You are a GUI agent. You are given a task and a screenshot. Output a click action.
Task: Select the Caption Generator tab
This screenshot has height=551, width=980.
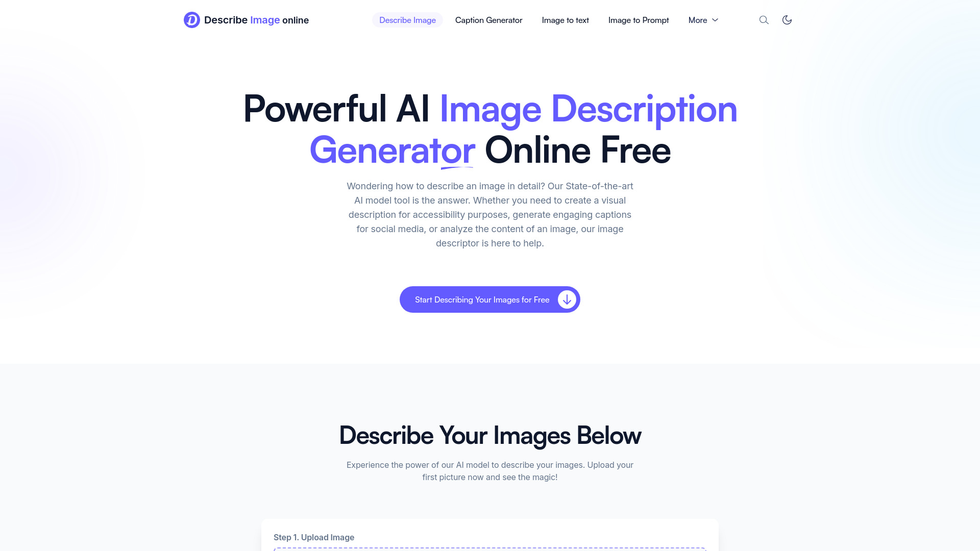tap(488, 19)
